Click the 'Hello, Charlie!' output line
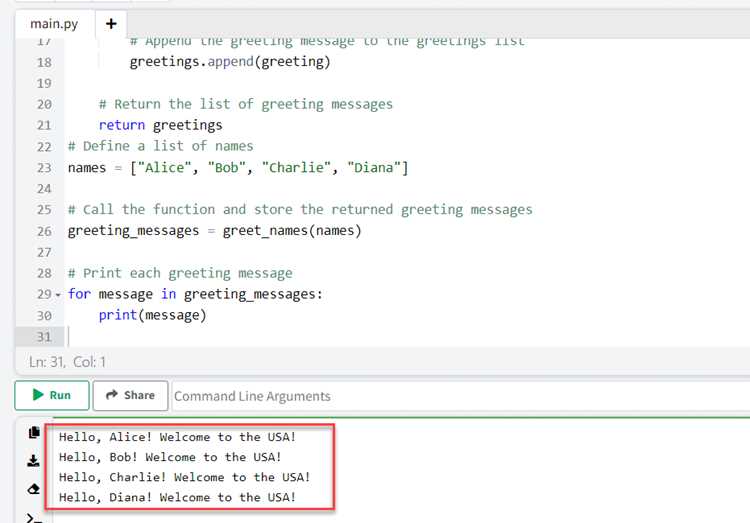Viewport: 750px width, 523px height. [185, 477]
